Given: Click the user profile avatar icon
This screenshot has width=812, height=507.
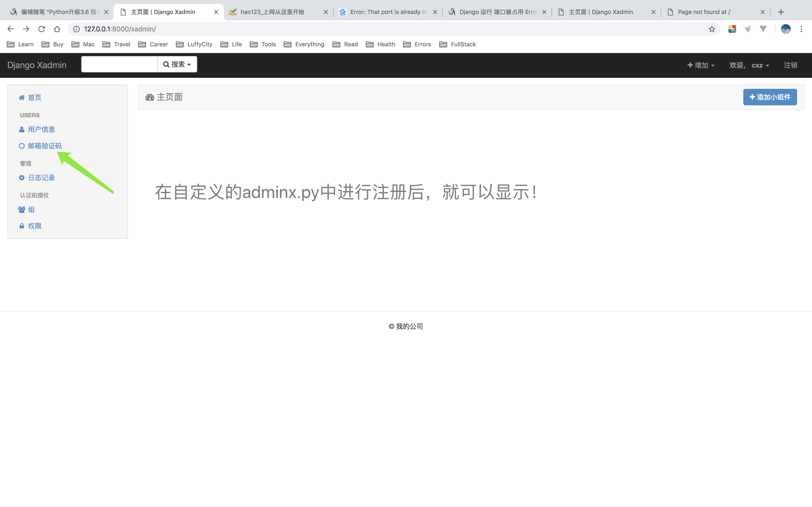Looking at the screenshot, I should tap(785, 29).
